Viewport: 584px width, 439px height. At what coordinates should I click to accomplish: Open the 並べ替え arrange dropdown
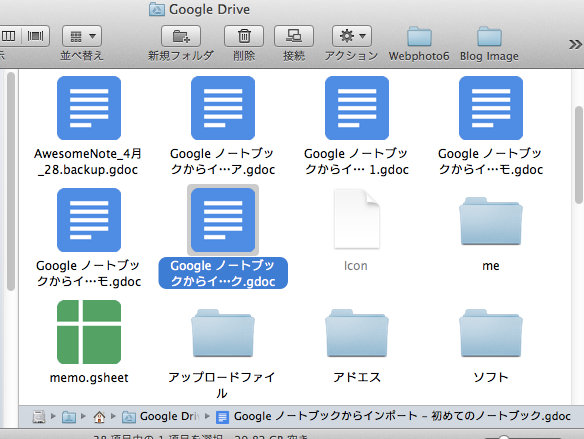click(x=82, y=36)
